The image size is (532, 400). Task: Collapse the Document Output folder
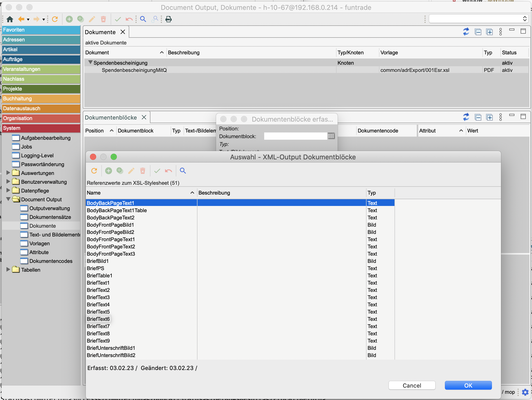pos(8,199)
